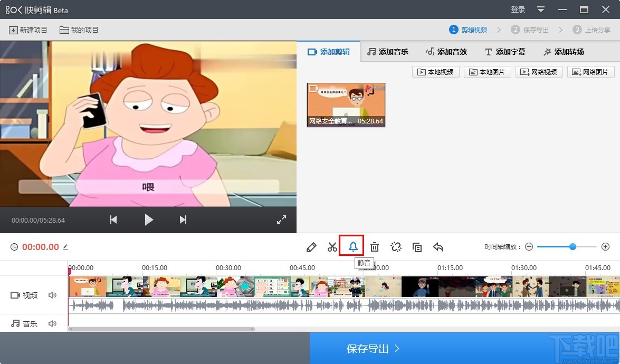Screen dimensions: 620x364
Task: Click the 本地视频 button
Action: [x=435, y=72]
